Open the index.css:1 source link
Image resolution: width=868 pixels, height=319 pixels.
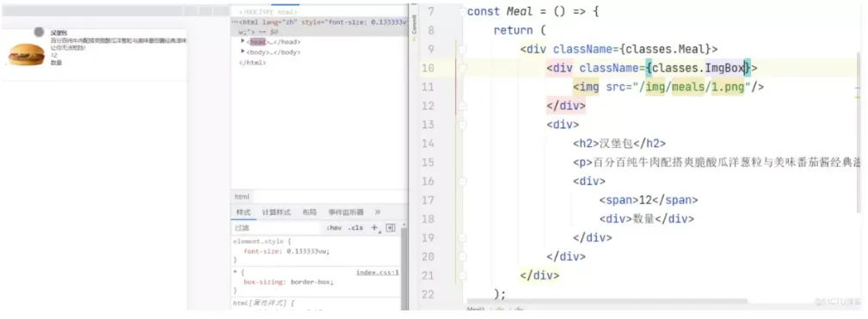coord(378,272)
